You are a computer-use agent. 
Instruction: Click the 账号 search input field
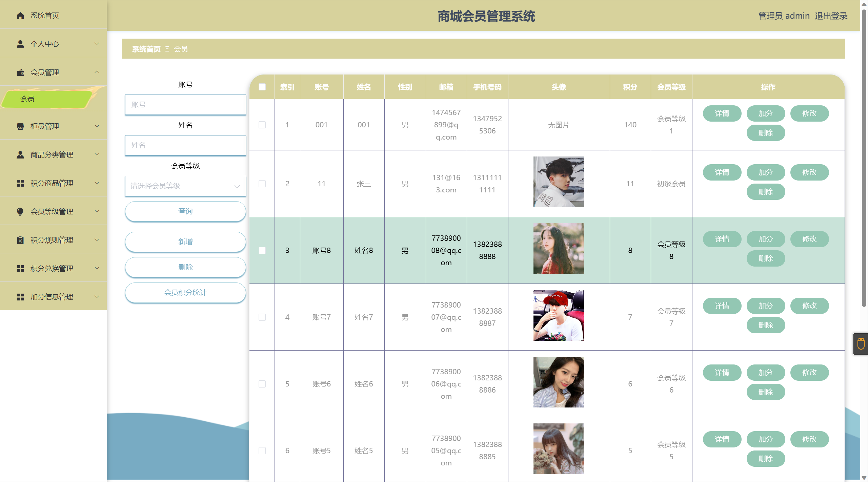click(x=185, y=105)
